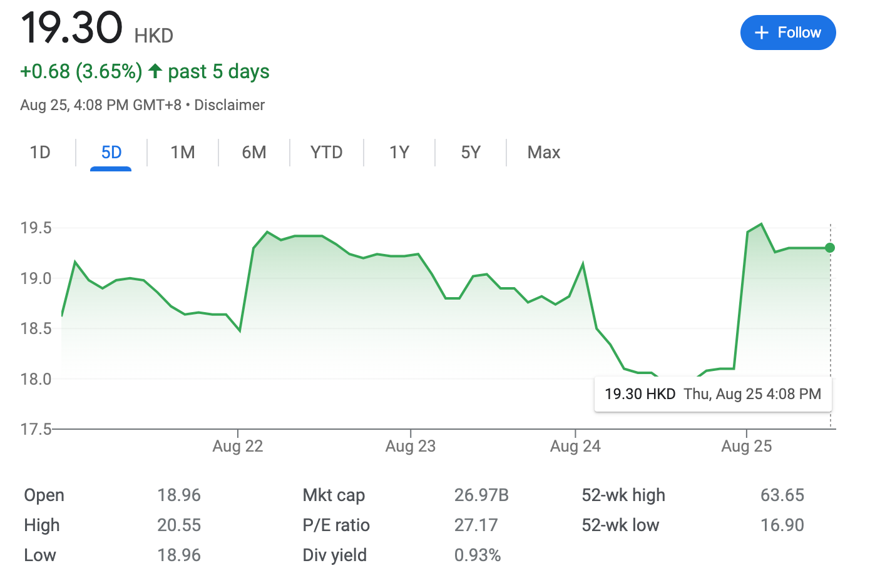Click the plus icon in Follow
880x588 pixels.
(761, 33)
